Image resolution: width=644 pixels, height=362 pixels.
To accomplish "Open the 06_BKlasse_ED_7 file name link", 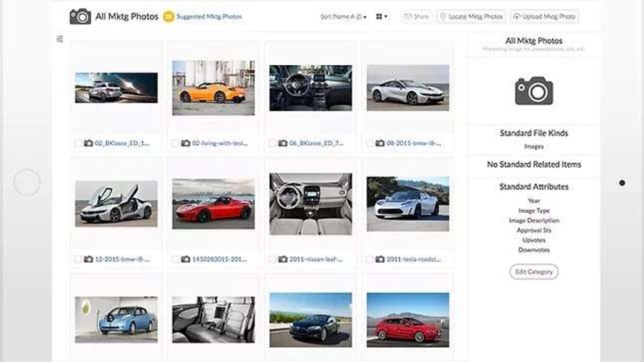I will 316,143.
